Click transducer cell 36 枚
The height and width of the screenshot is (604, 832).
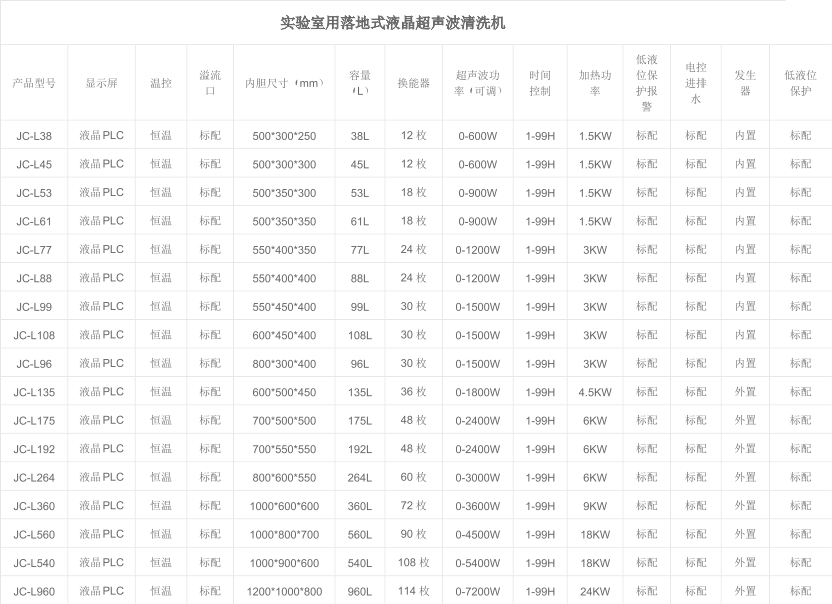pyautogui.click(x=413, y=392)
